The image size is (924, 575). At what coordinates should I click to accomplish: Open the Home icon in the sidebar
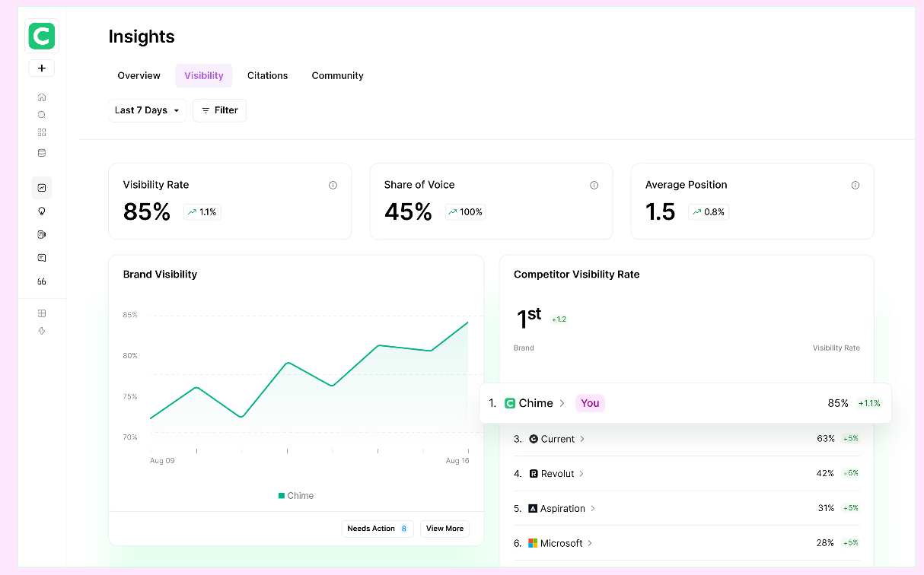click(42, 97)
